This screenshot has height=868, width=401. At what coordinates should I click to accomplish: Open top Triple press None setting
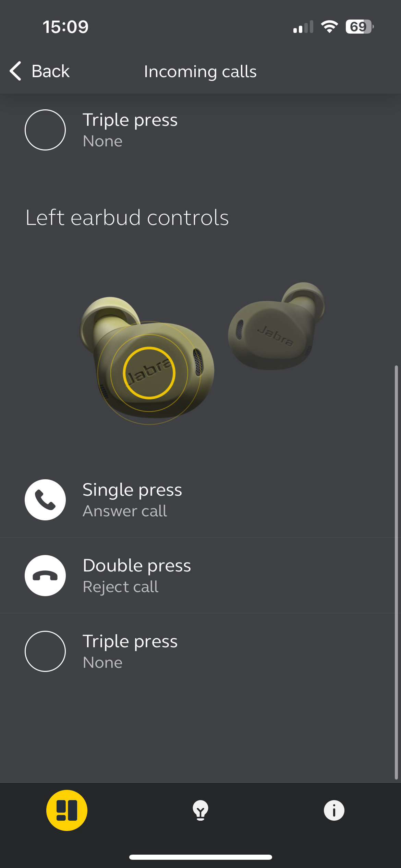coord(200,130)
